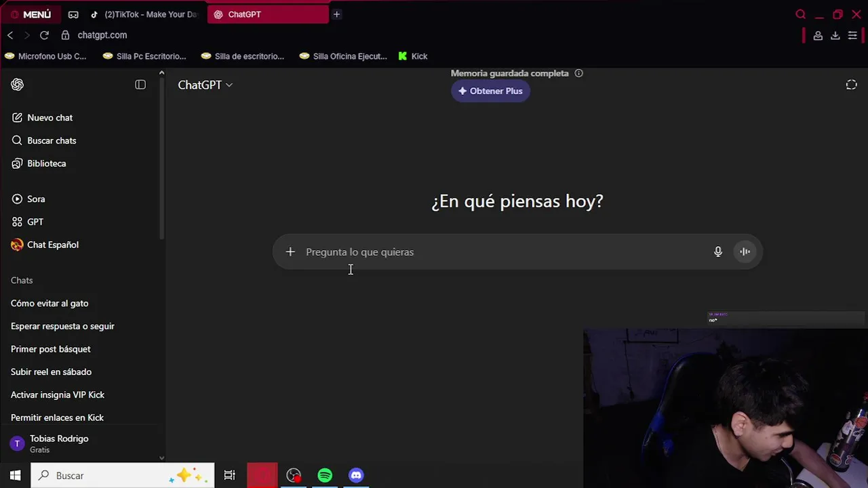Viewport: 868px width, 488px height.
Task: Switch to the TikTok browser tab
Action: tap(144, 14)
